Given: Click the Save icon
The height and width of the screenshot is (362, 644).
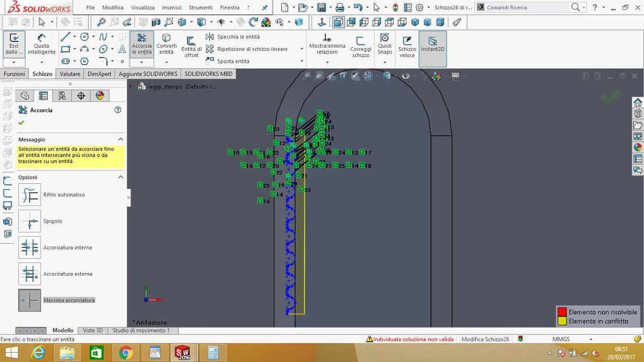Looking at the screenshot, I should (x=321, y=8).
